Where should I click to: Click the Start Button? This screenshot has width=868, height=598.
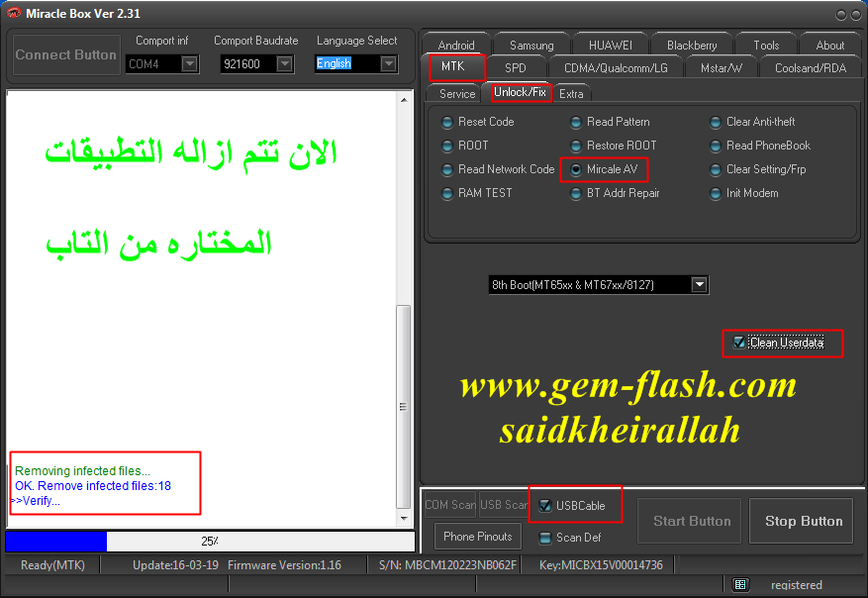(x=690, y=521)
